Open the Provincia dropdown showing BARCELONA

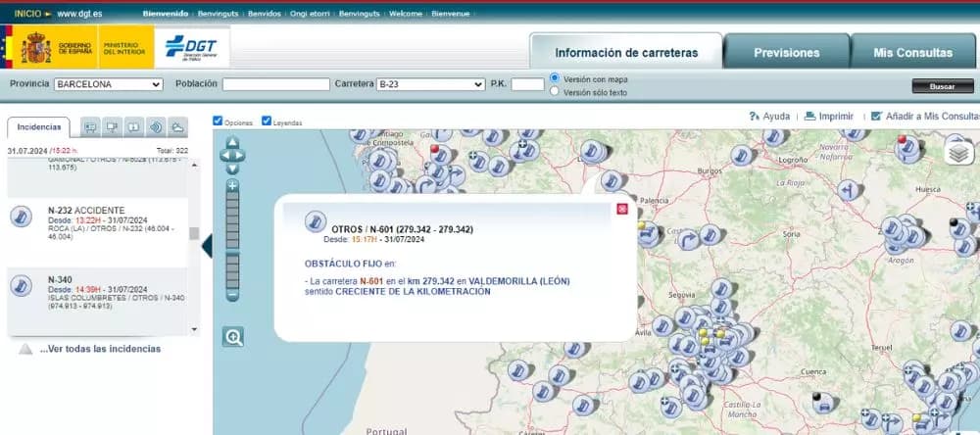pos(108,85)
